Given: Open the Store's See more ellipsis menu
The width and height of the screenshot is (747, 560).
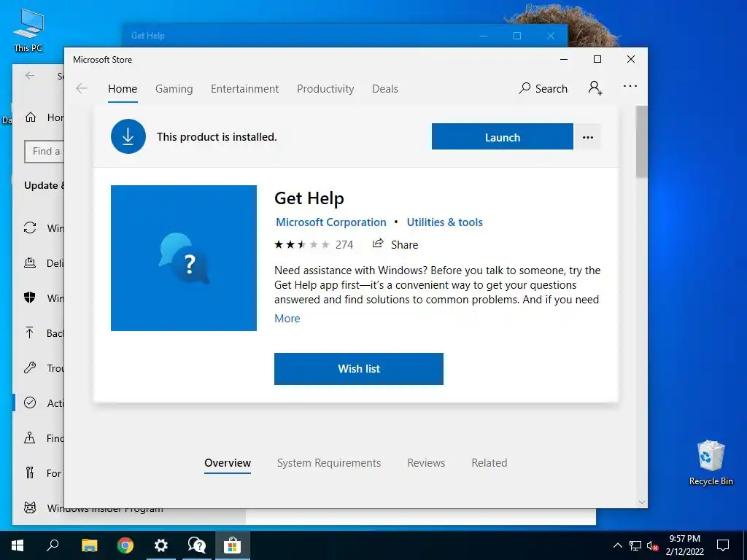Looking at the screenshot, I should 630,86.
